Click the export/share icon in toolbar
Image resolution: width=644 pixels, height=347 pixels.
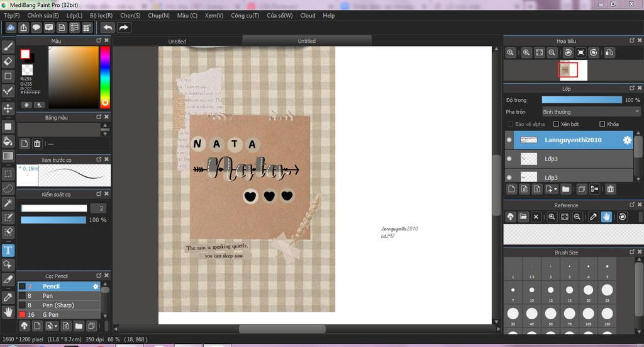point(23,28)
